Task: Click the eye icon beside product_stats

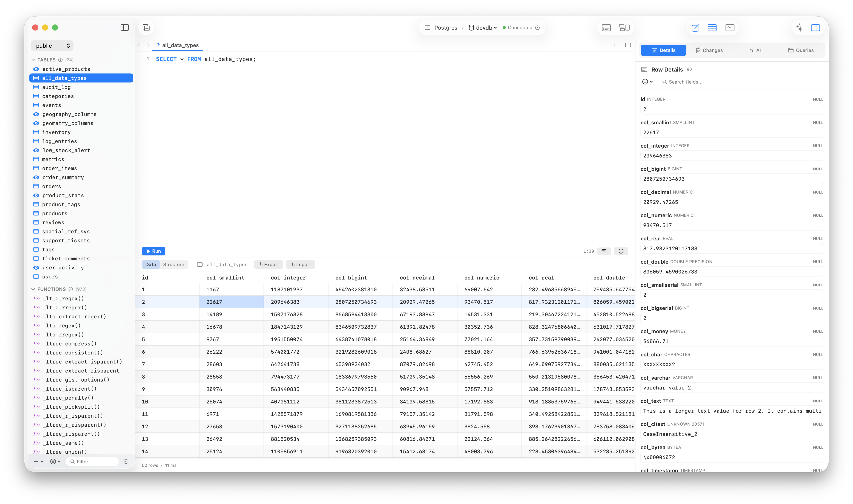Action: coord(36,195)
